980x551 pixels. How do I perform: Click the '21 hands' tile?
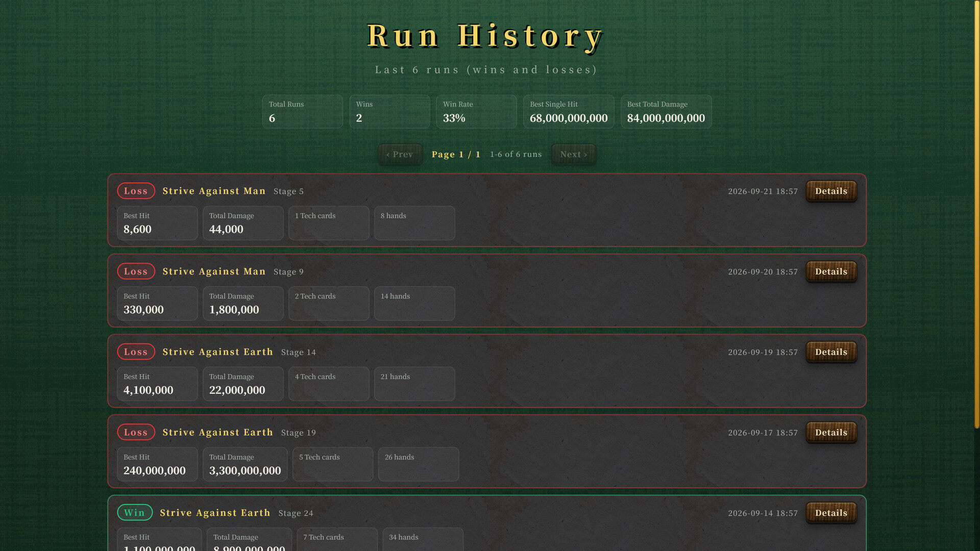pos(414,384)
